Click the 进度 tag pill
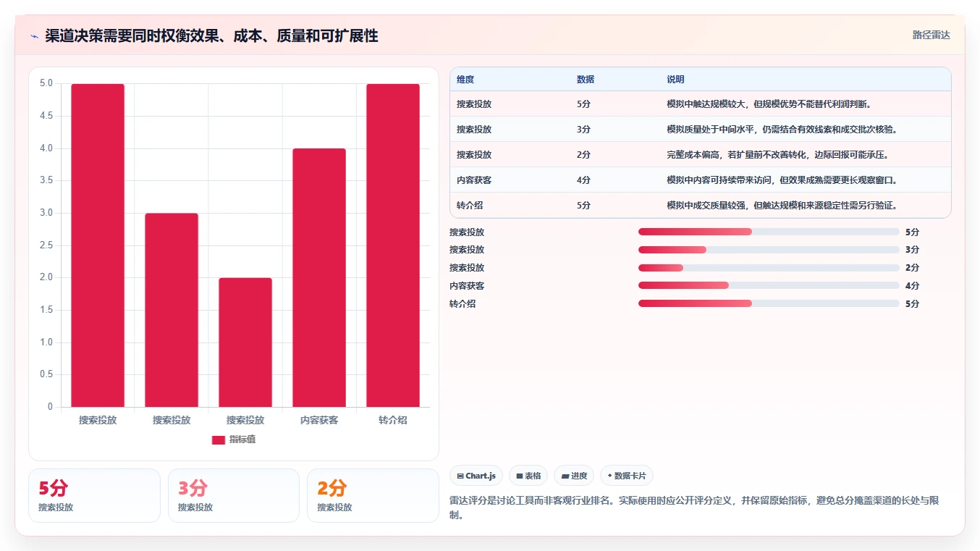980x551 pixels. [574, 476]
